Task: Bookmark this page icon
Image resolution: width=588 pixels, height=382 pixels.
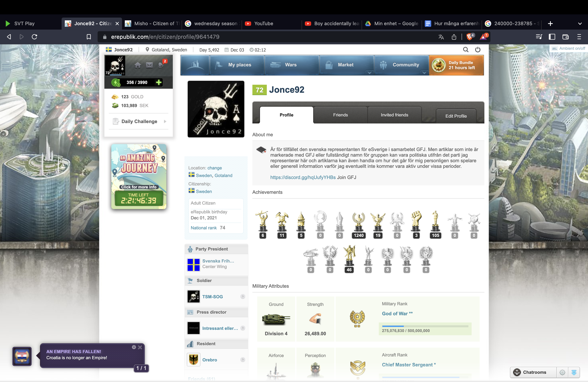Action: pos(89,37)
